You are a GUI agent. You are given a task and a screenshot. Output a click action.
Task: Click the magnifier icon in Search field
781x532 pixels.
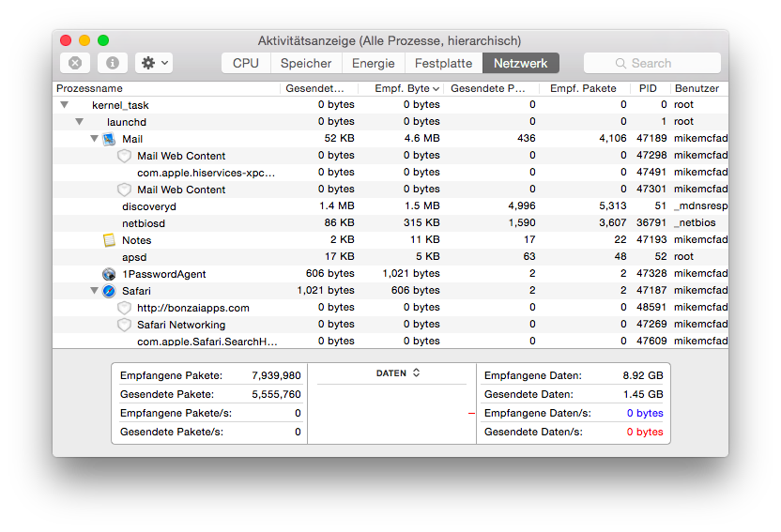click(x=620, y=63)
